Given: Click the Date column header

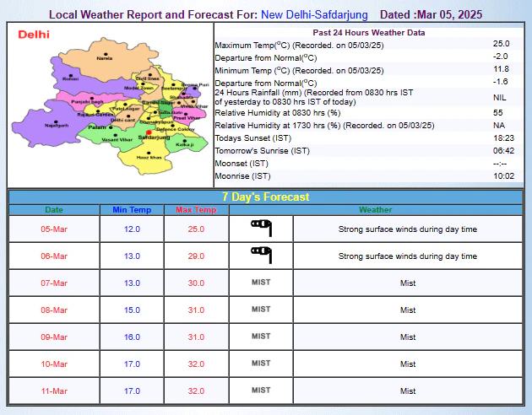Looking at the screenshot, I should [53, 209].
